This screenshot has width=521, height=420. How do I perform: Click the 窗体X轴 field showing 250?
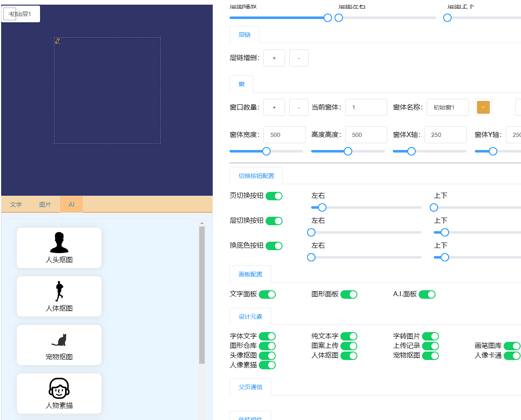[446, 135]
